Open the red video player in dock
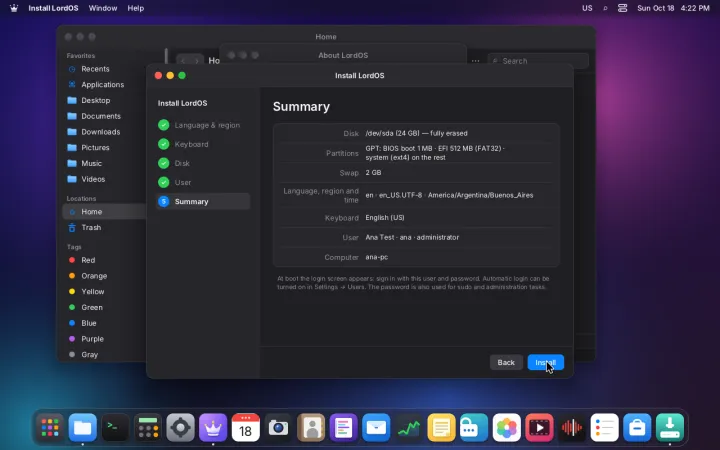Viewport: 720px width, 450px height. (539, 428)
